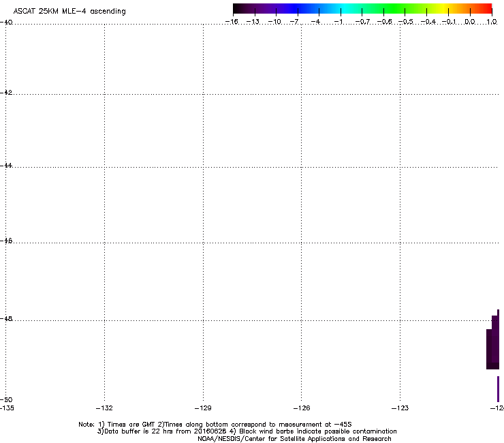This screenshot has width=504, height=443.
Task: Click the thin purple data strip near -50
Action: click(x=499, y=389)
